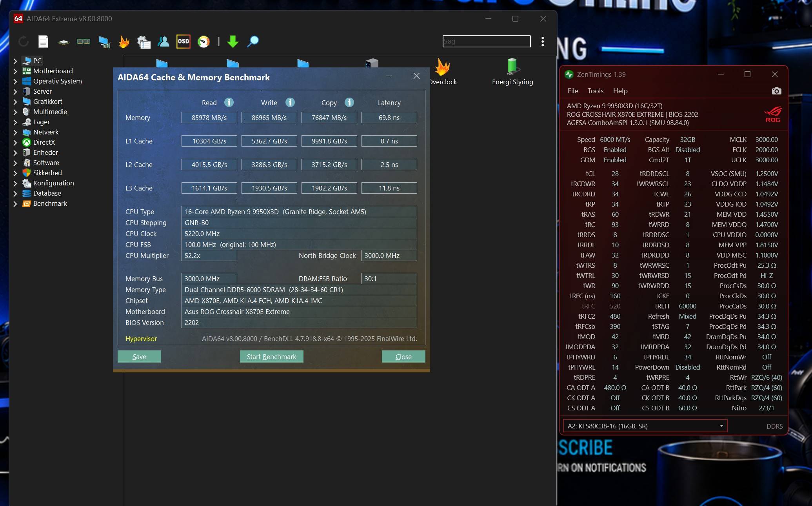Click the yellow Hypervisor label
This screenshot has width=812, height=506.
(x=141, y=339)
